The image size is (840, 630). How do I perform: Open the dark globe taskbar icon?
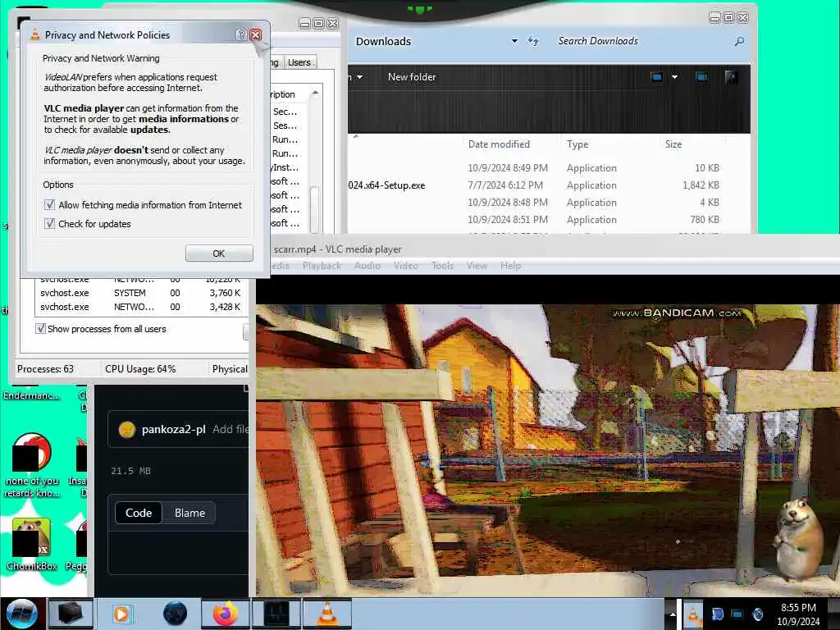point(176,614)
